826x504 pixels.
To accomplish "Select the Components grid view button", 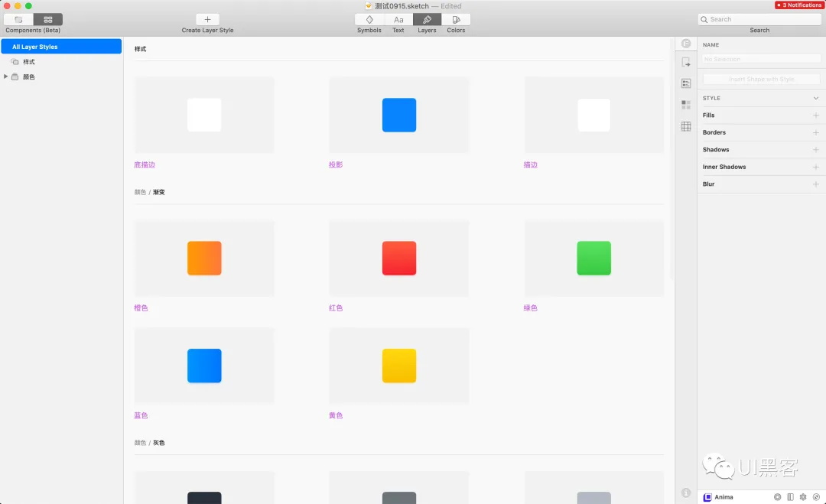I will tap(48, 19).
